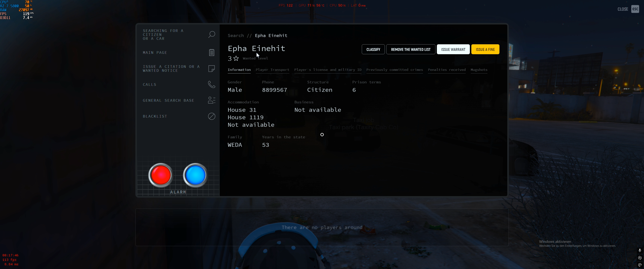Click the Epha Einehit name heading
Viewport: 644px width, 269px height.
point(256,48)
